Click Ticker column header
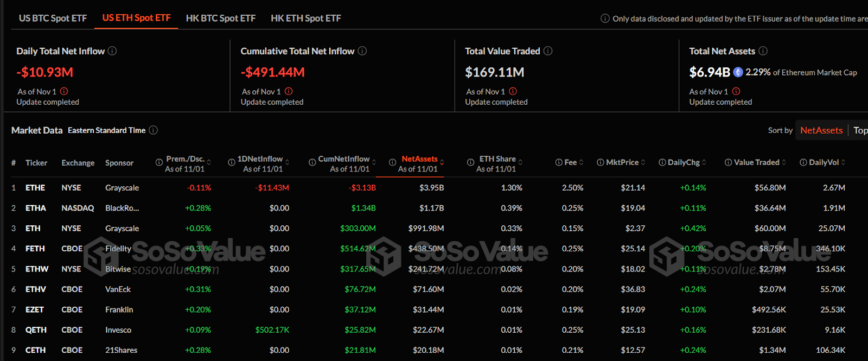The height and width of the screenshot is (361, 868). click(x=36, y=163)
